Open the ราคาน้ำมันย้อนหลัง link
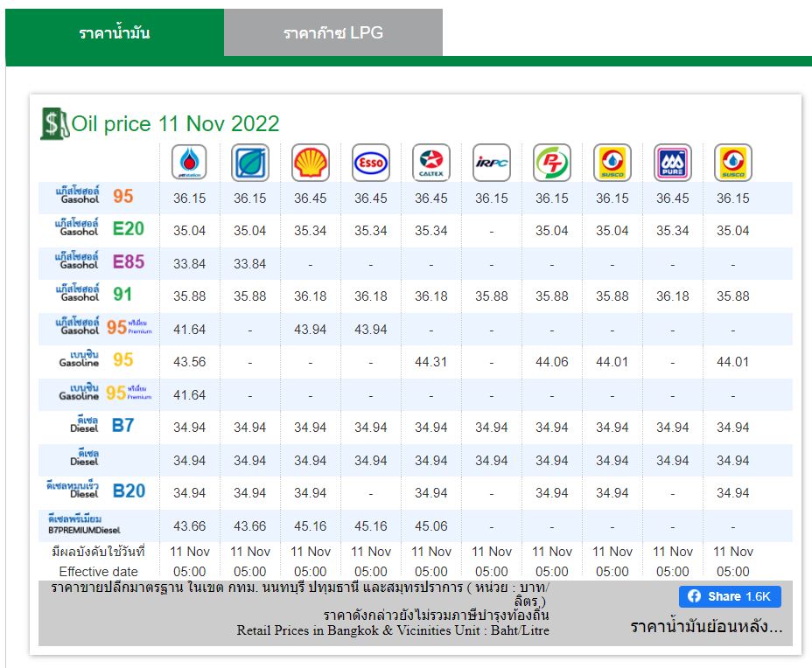 (x=706, y=627)
